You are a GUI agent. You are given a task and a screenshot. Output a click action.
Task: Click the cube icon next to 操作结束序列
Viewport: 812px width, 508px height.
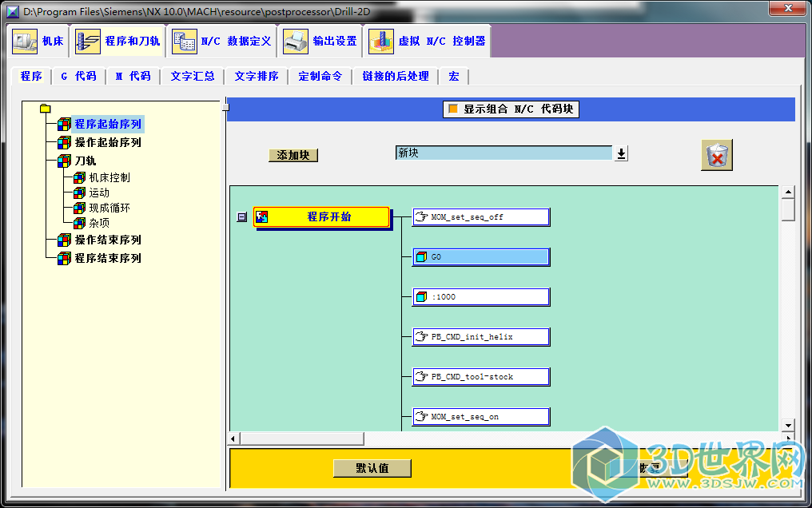(64, 240)
